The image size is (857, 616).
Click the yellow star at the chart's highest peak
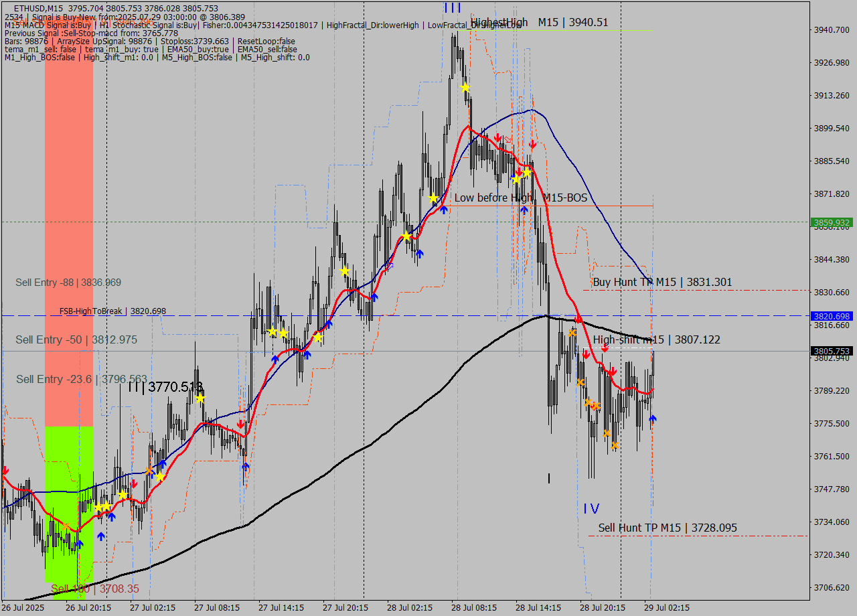465,87
